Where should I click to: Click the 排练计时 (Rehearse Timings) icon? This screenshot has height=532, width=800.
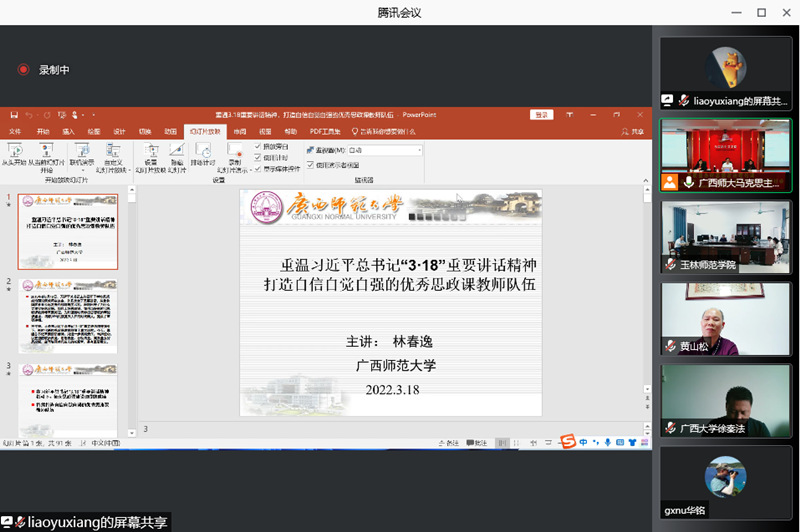[x=203, y=152]
